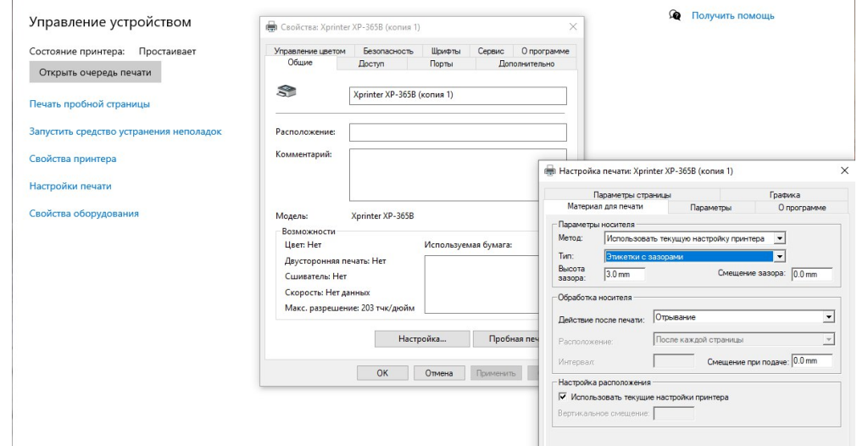
Task: Close the Настройка печати dialog
Action: (x=843, y=170)
